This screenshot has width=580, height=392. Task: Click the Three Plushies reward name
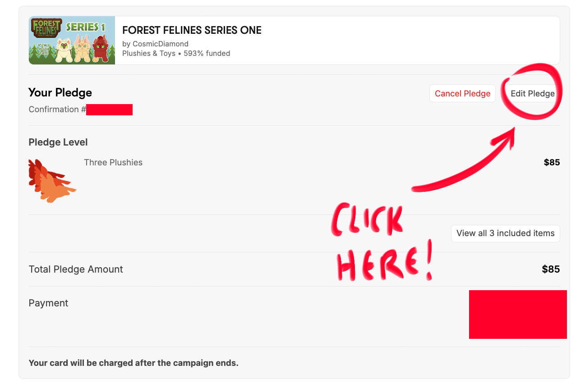(x=113, y=163)
